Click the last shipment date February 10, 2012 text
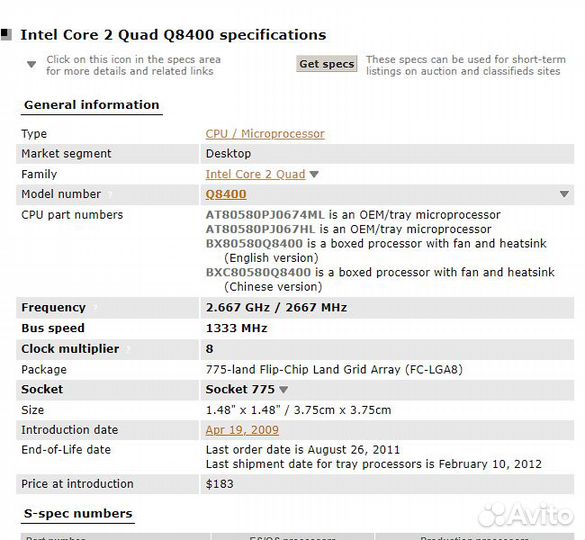This screenshot has height=540, width=585. pos(373,464)
